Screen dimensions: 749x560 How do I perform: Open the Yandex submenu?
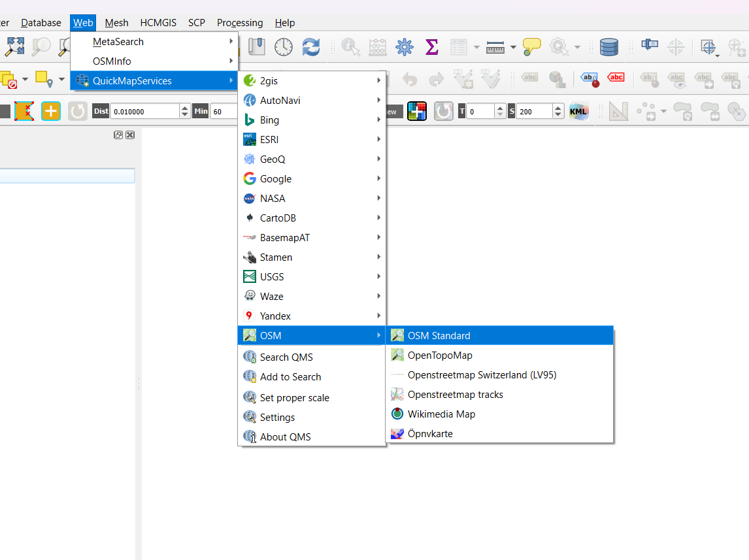(x=312, y=316)
